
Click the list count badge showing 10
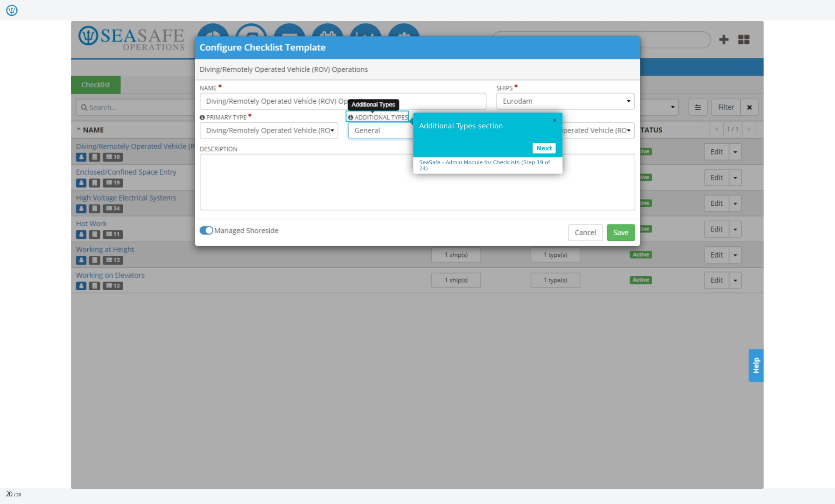[x=113, y=157]
